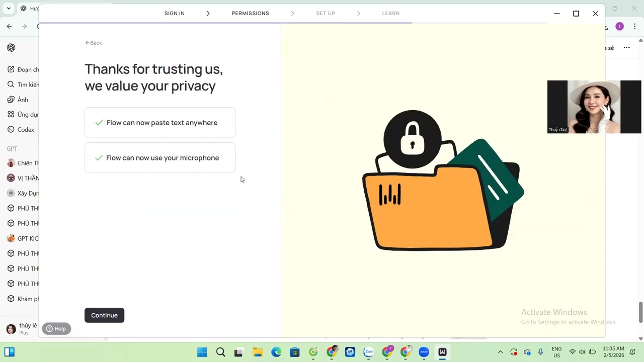Click the browser vertical scrollbar thumb

pos(640,313)
